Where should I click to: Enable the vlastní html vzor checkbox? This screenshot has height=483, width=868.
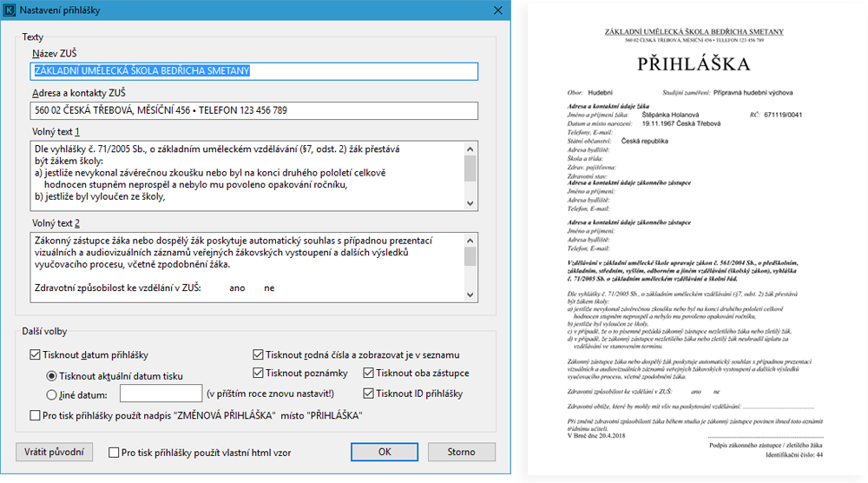tap(114, 453)
